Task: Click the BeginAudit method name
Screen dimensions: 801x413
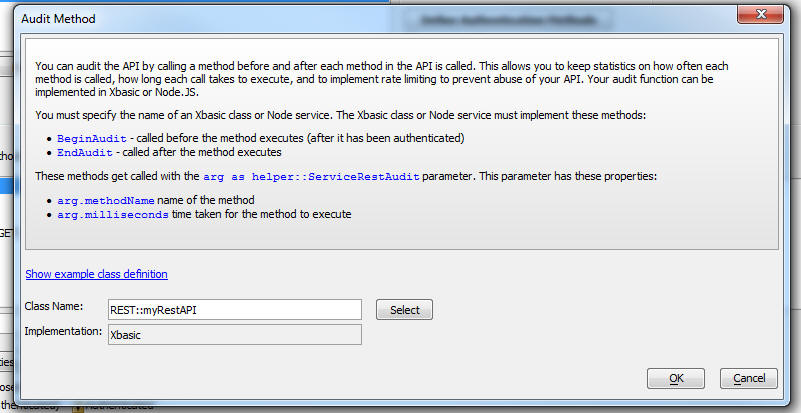Action: [92, 139]
